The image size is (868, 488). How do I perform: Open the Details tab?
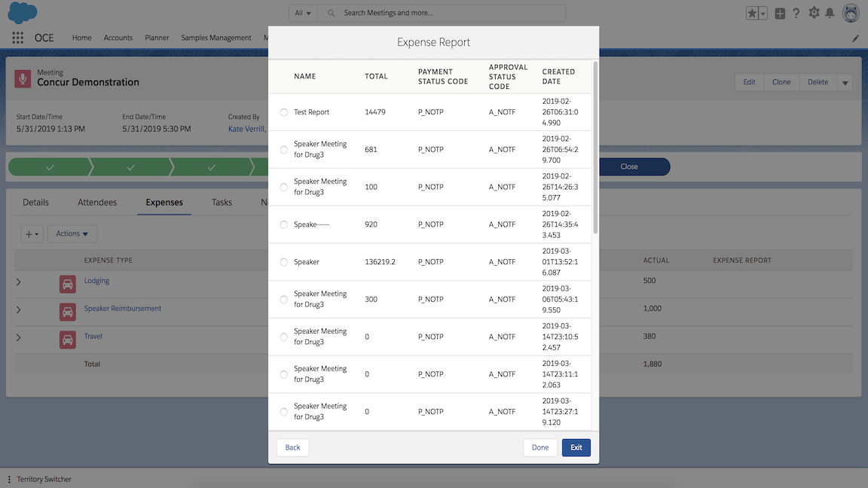pos(35,202)
